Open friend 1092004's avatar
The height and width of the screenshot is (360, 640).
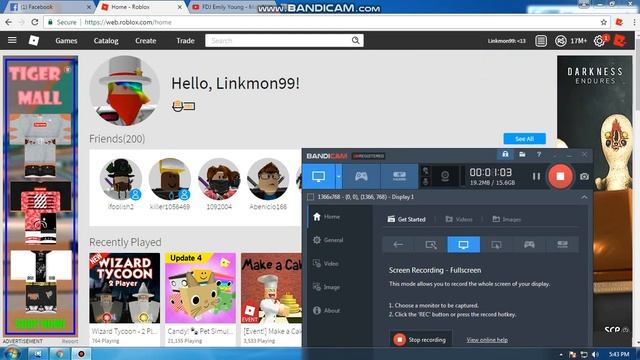click(x=219, y=179)
